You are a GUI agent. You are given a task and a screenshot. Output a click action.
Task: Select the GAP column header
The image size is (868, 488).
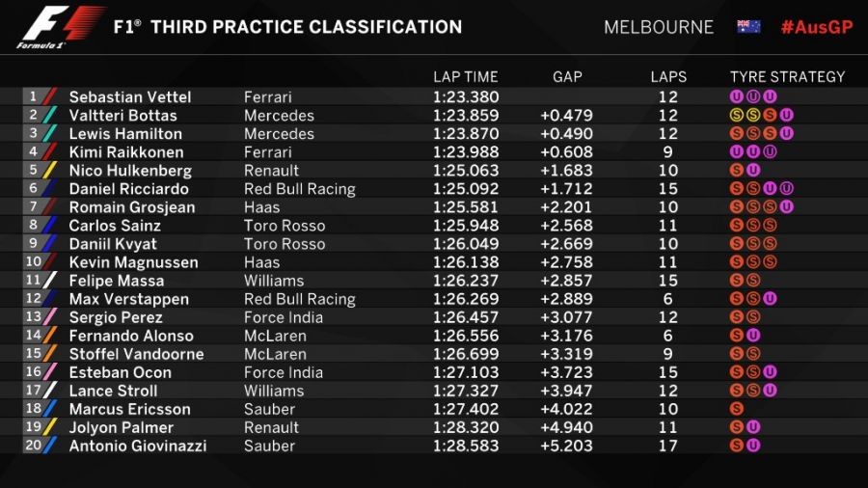(x=567, y=77)
